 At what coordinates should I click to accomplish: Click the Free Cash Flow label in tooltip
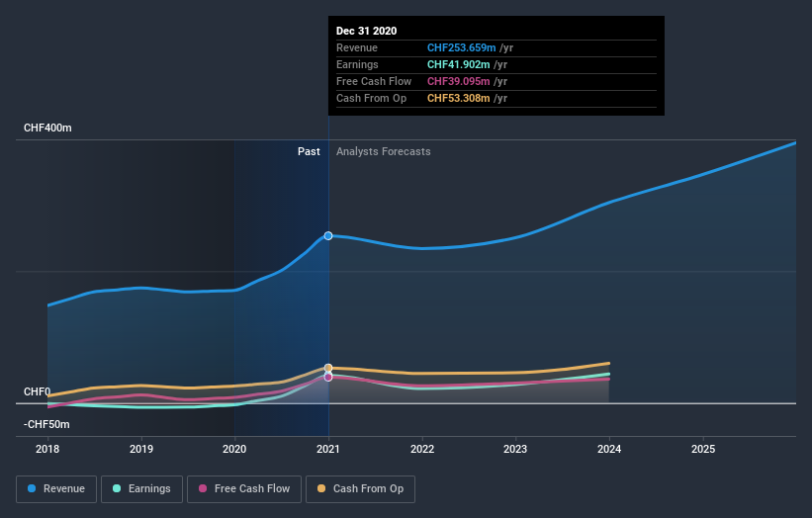[374, 81]
